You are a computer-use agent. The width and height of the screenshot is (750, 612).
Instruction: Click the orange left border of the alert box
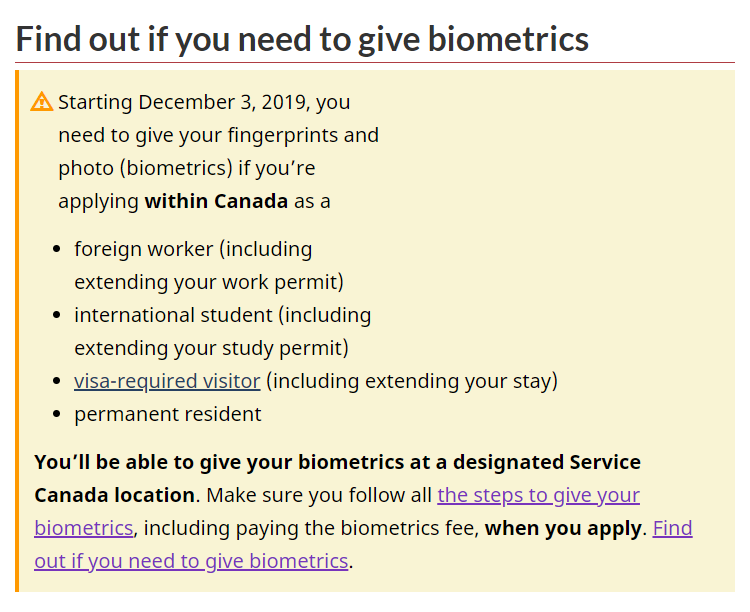click(18, 330)
